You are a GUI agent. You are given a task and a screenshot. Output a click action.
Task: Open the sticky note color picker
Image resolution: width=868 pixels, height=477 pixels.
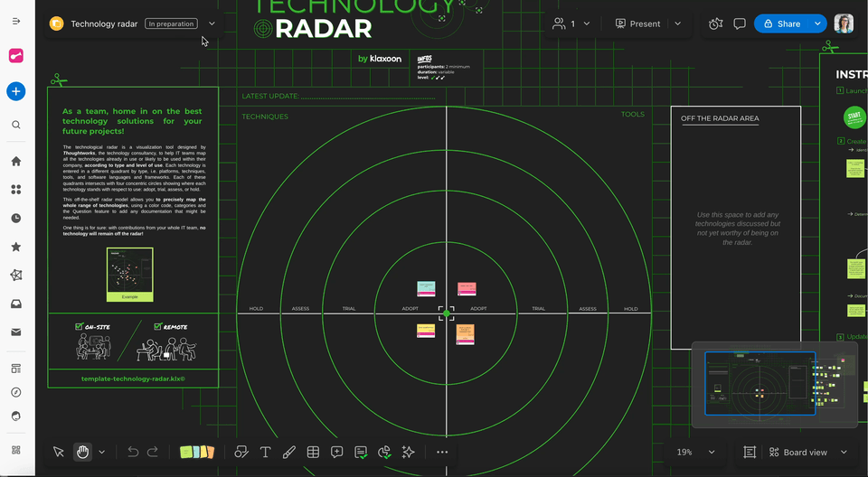click(x=197, y=452)
